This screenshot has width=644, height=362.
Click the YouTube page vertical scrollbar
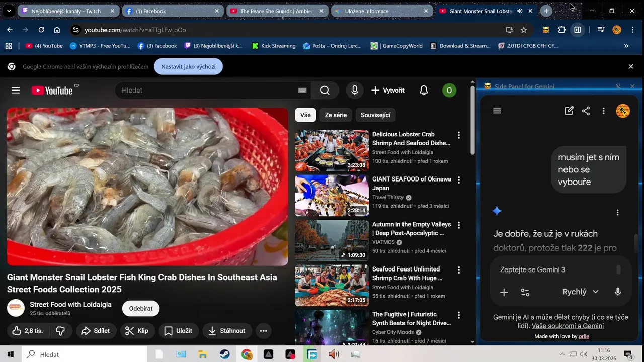click(472, 120)
